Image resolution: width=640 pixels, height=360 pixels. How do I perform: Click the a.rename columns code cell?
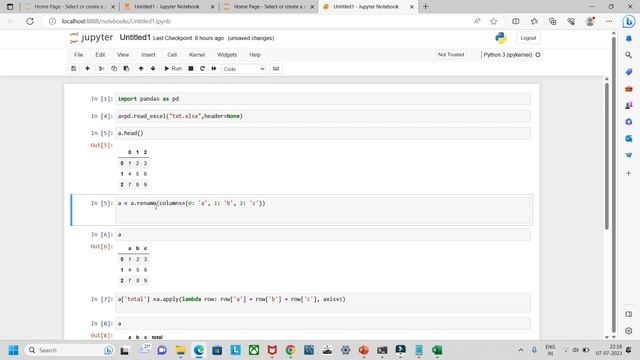[323, 210]
